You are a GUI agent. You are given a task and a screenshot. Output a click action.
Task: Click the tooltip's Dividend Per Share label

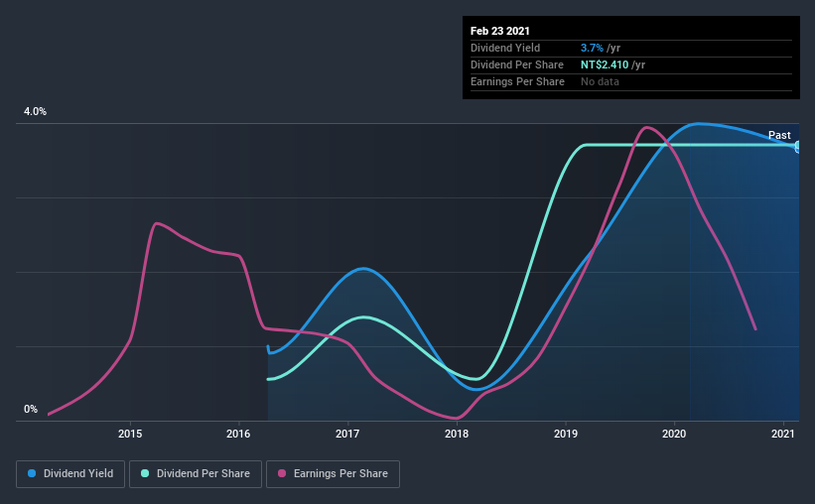click(x=516, y=64)
